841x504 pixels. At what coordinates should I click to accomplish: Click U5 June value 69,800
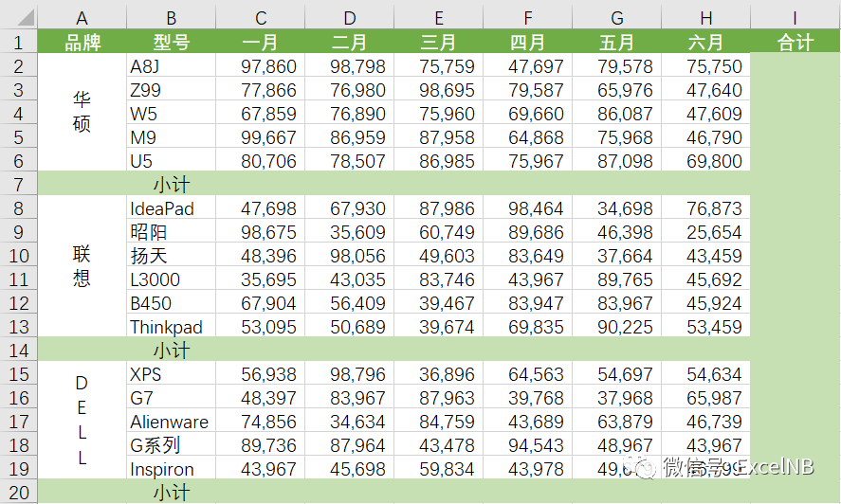[x=705, y=160]
